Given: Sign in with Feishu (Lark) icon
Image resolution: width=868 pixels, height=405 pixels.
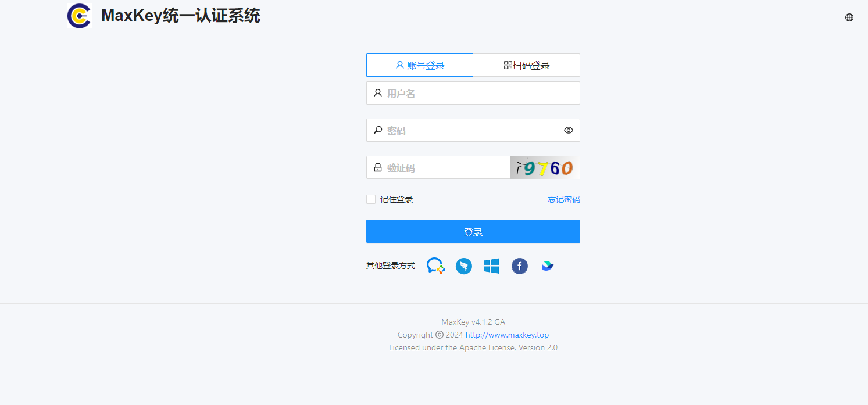Looking at the screenshot, I should click(547, 266).
